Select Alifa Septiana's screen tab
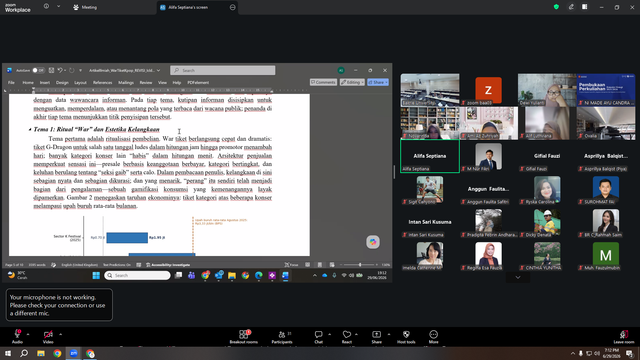640x360 pixels. click(x=198, y=7)
